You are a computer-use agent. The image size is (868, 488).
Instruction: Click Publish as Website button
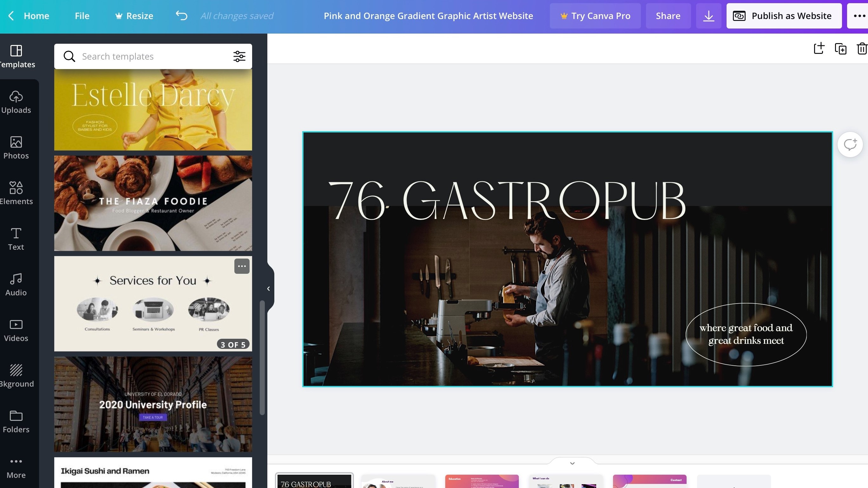[x=784, y=16]
